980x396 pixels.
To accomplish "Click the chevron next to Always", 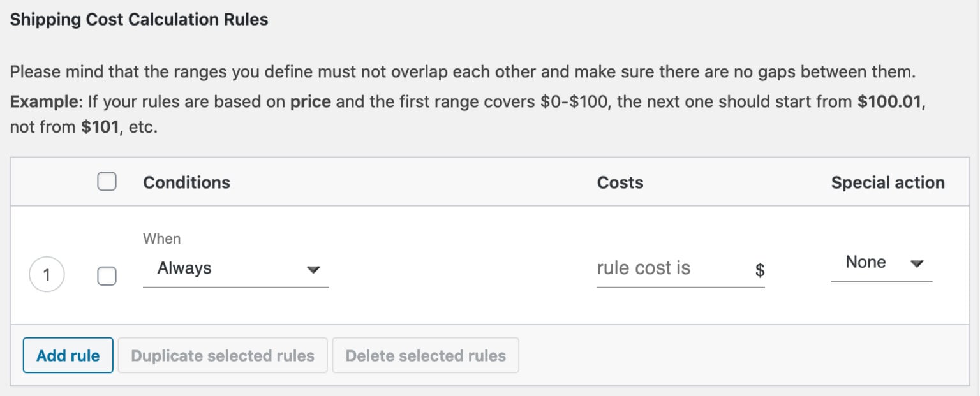I will tap(314, 270).
